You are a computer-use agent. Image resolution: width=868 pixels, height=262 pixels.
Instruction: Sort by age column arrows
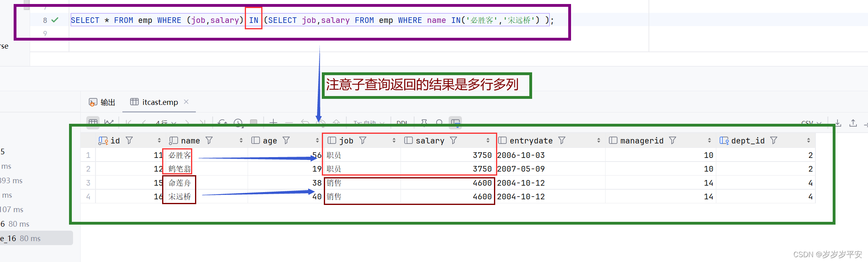point(317,140)
